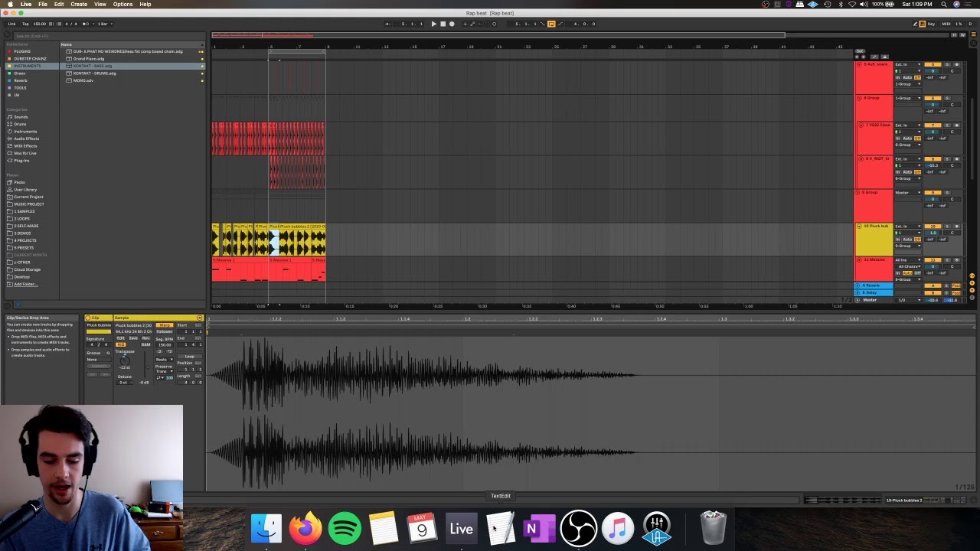Solo track 11 Massive
This screenshot has width=980, height=551.
coord(947,260)
